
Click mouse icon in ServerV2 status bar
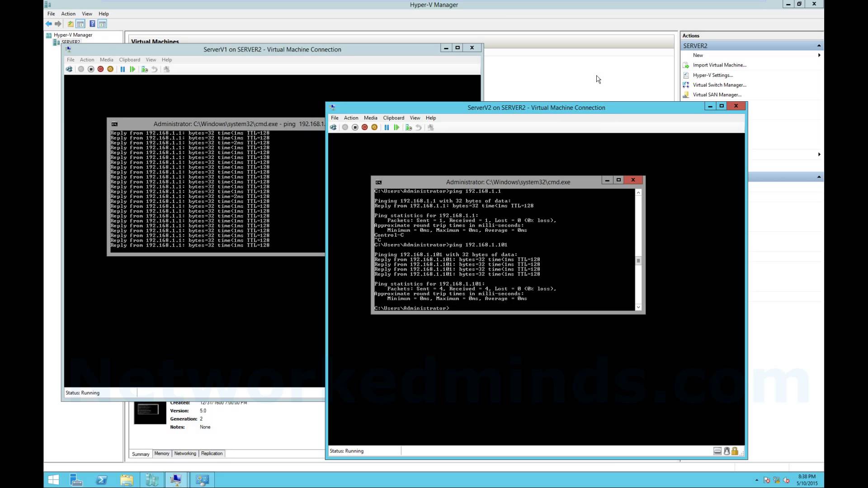pos(727,451)
